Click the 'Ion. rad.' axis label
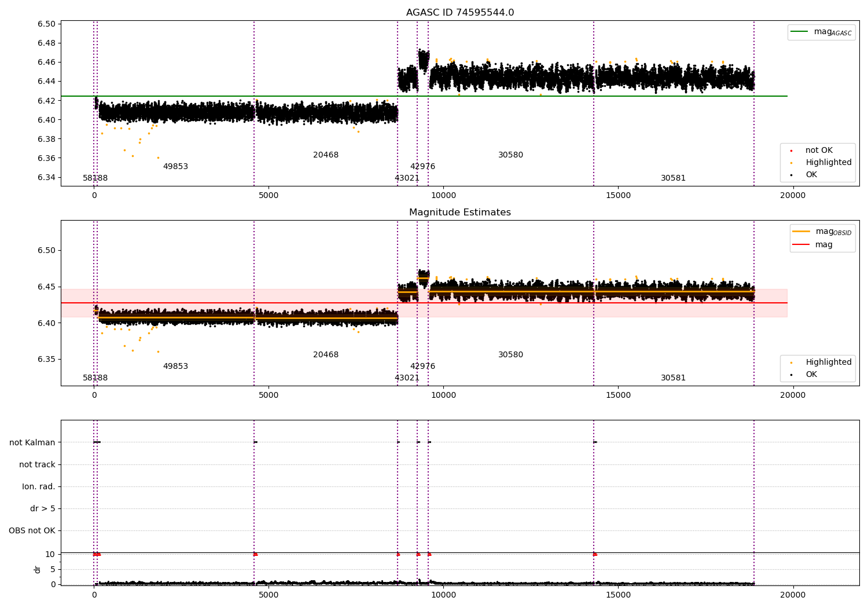This screenshot has height=608, width=868. pyautogui.click(x=39, y=486)
